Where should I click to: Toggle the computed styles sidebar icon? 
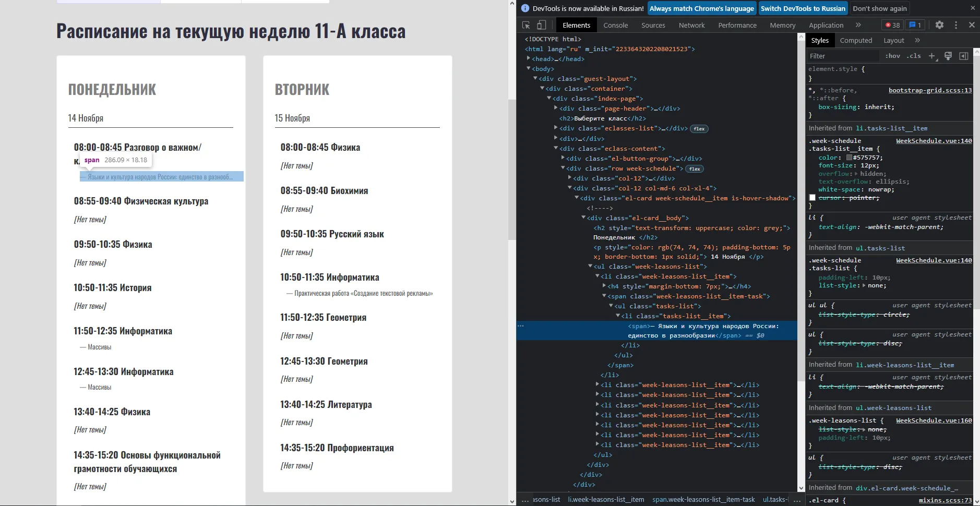(x=964, y=56)
